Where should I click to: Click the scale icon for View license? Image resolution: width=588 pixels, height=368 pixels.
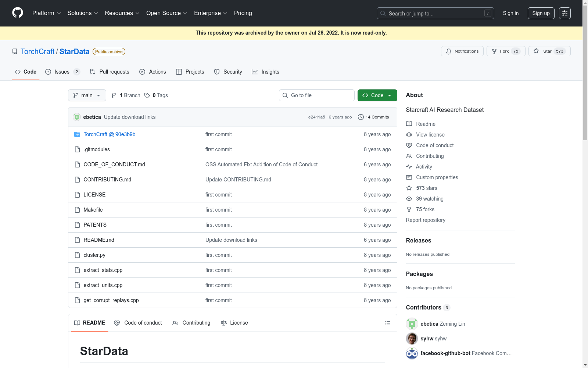coord(409,135)
